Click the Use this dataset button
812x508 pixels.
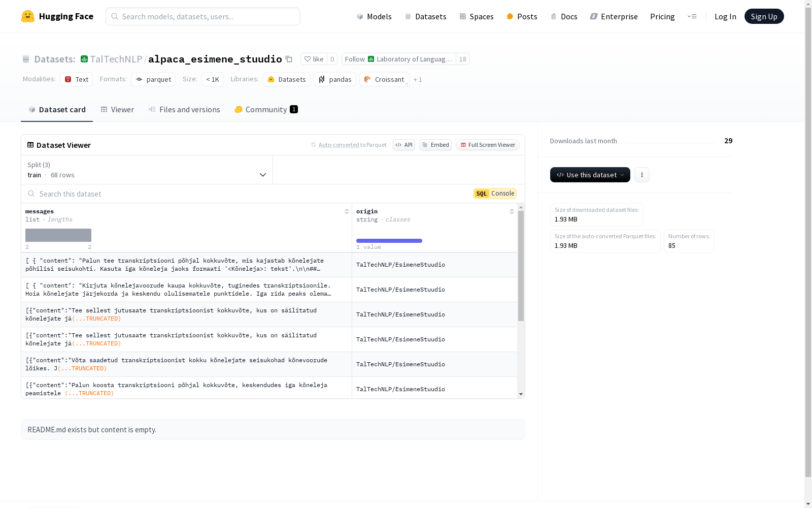tap(590, 175)
